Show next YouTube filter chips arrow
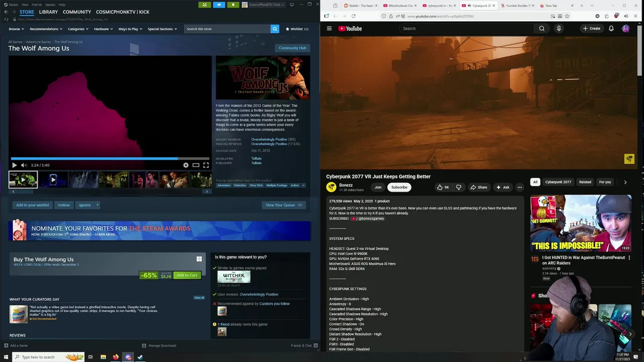 point(625,182)
